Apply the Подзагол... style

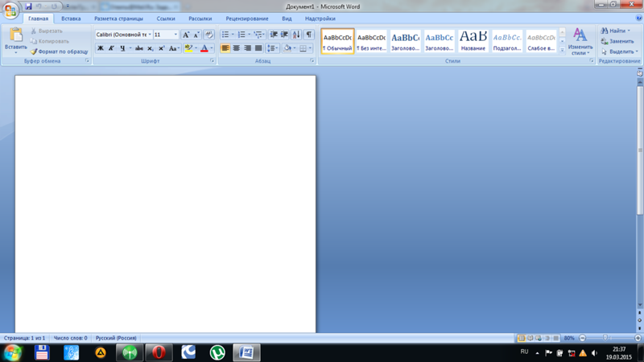point(507,41)
